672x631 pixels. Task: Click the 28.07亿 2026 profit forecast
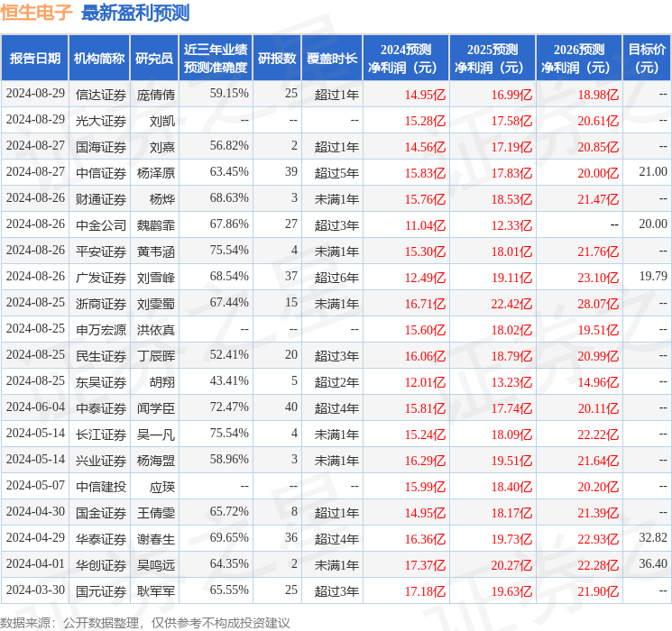pyautogui.click(x=598, y=304)
